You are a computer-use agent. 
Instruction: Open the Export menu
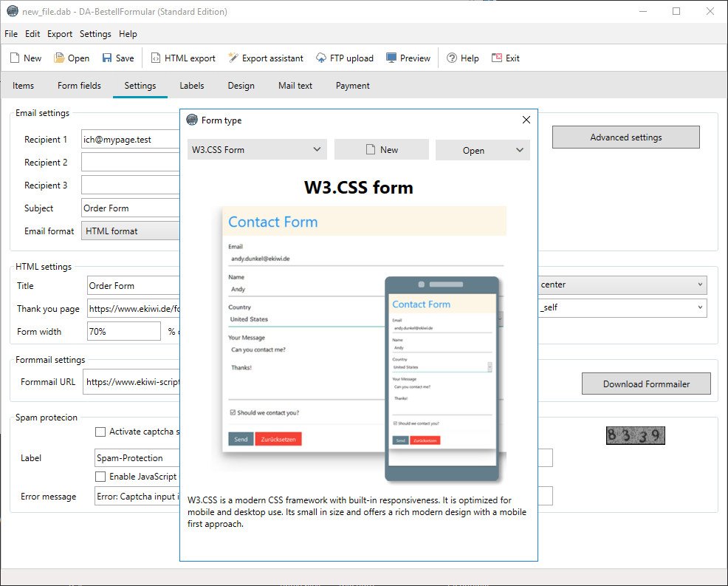[60, 34]
